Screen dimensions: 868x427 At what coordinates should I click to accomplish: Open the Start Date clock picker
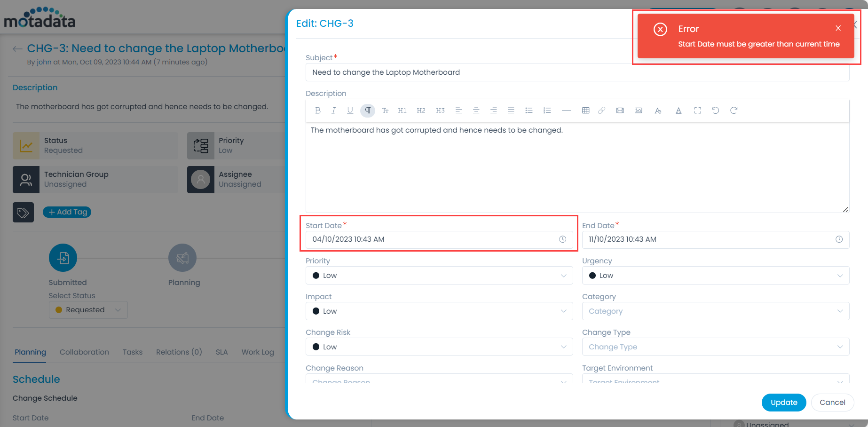(x=562, y=239)
